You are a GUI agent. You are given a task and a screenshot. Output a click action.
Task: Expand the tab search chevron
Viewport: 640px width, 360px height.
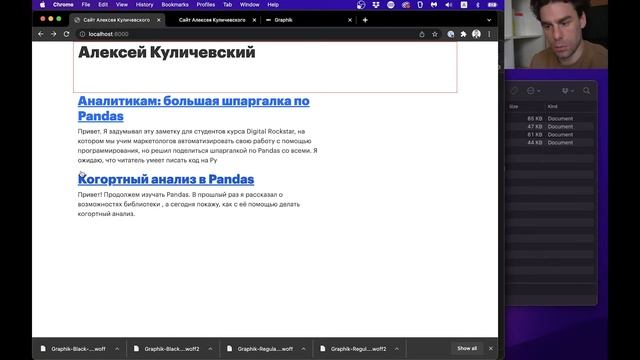[489, 20]
